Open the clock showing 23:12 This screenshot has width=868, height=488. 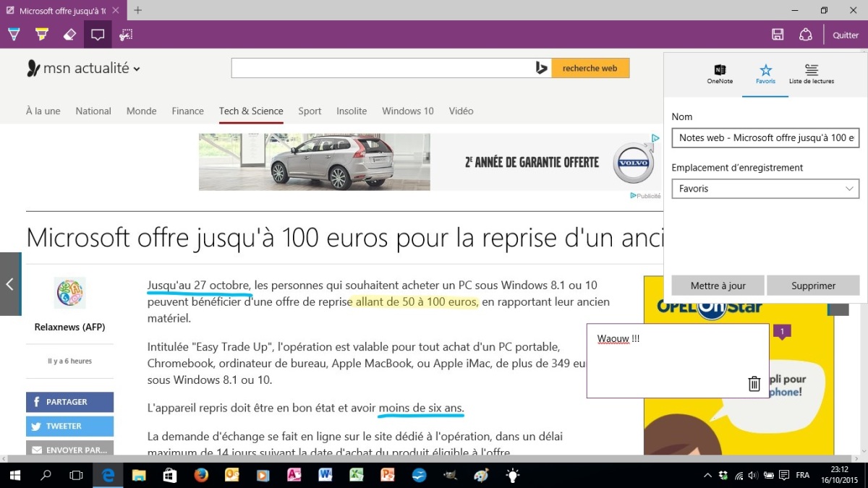pyautogui.click(x=840, y=475)
